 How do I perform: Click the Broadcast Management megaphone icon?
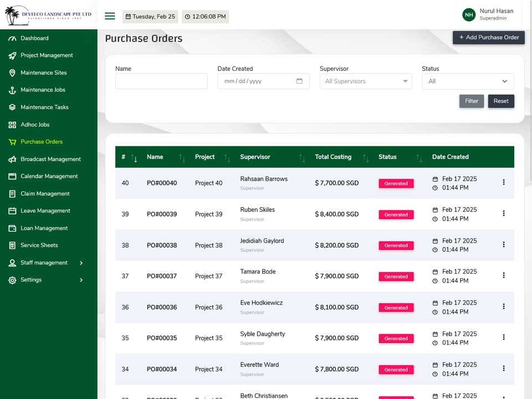click(x=12, y=159)
